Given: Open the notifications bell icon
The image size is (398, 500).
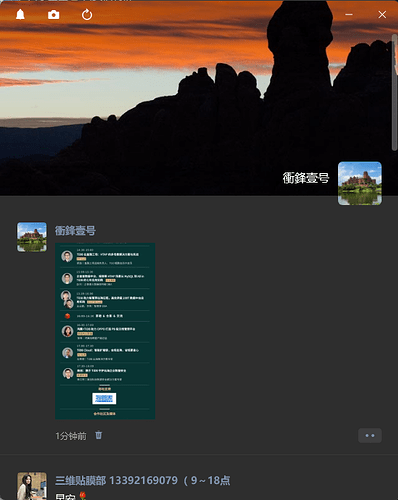Looking at the screenshot, I should 20,14.
